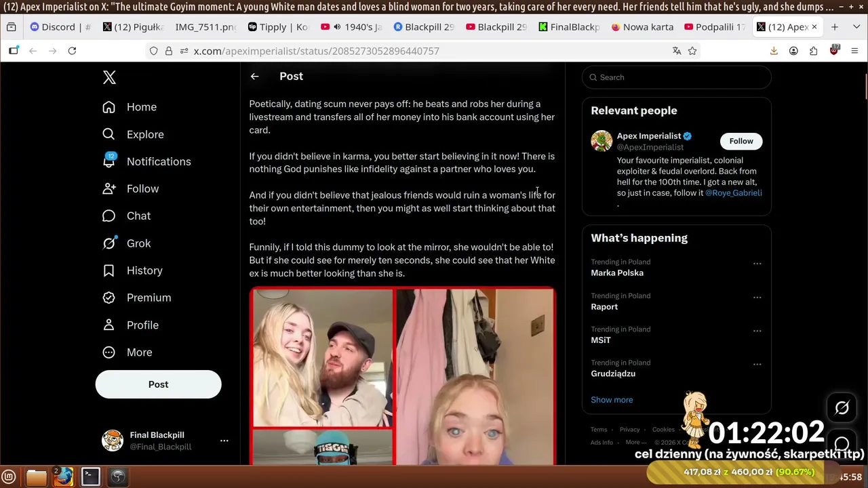Open trending topic Grudziądzu
The width and height of the screenshot is (868, 488).
click(613, 373)
